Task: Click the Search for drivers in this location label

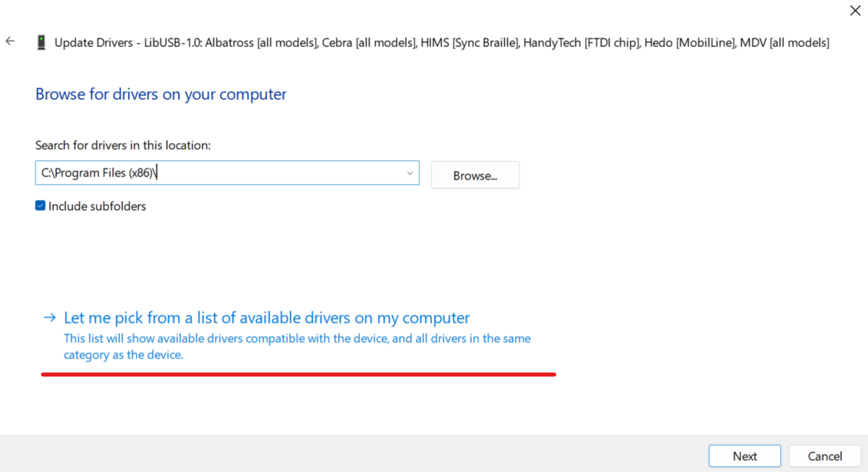Action: 123,145
